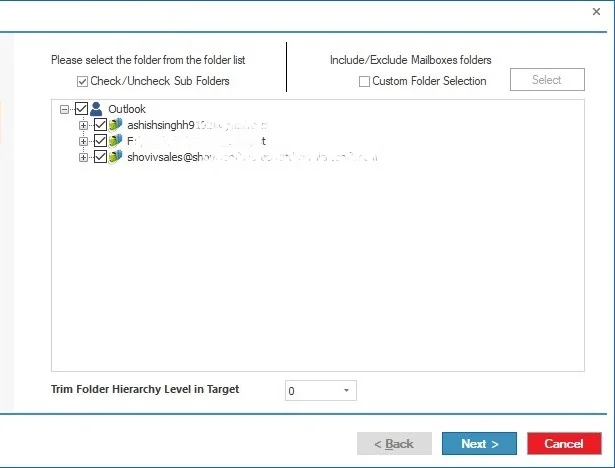Click 'Include/Exclude Mailboxes folders' text
Viewport: 615px width, 468px height.
point(410,60)
